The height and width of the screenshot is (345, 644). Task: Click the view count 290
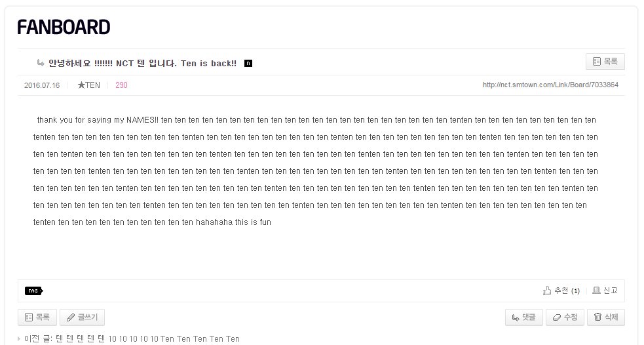point(121,85)
